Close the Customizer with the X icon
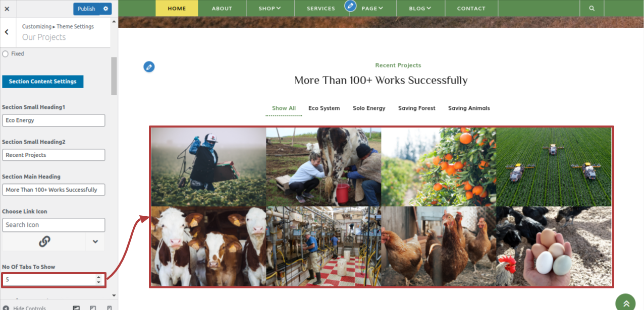The image size is (644, 310). coord(7,9)
